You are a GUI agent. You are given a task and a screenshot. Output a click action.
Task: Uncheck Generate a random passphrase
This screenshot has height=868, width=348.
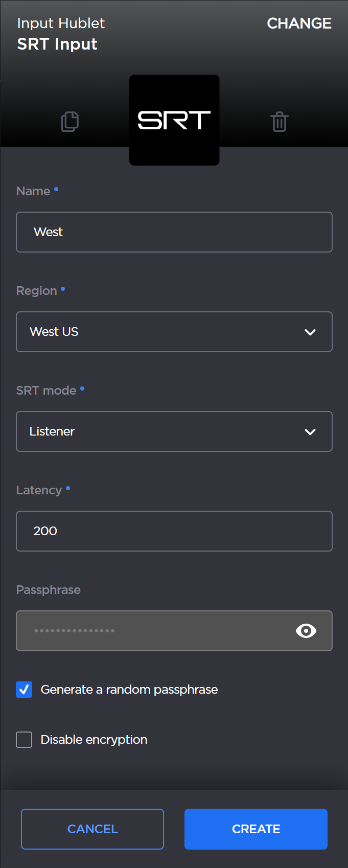[24, 690]
